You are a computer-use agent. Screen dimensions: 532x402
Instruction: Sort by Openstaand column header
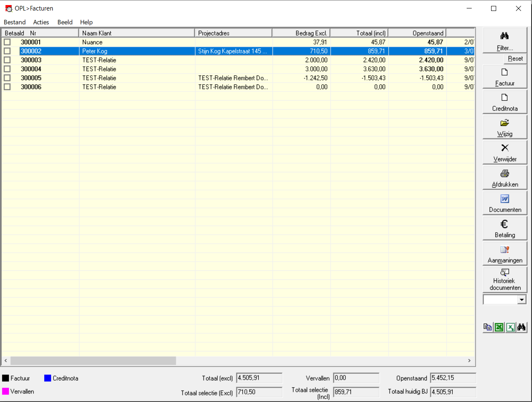(417, 33)
